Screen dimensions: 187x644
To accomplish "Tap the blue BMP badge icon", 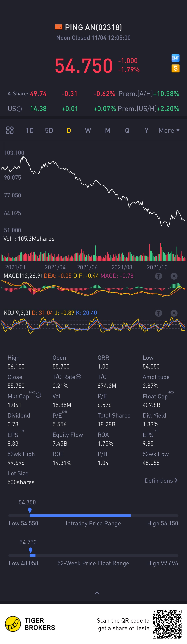I will coord(175,58).
